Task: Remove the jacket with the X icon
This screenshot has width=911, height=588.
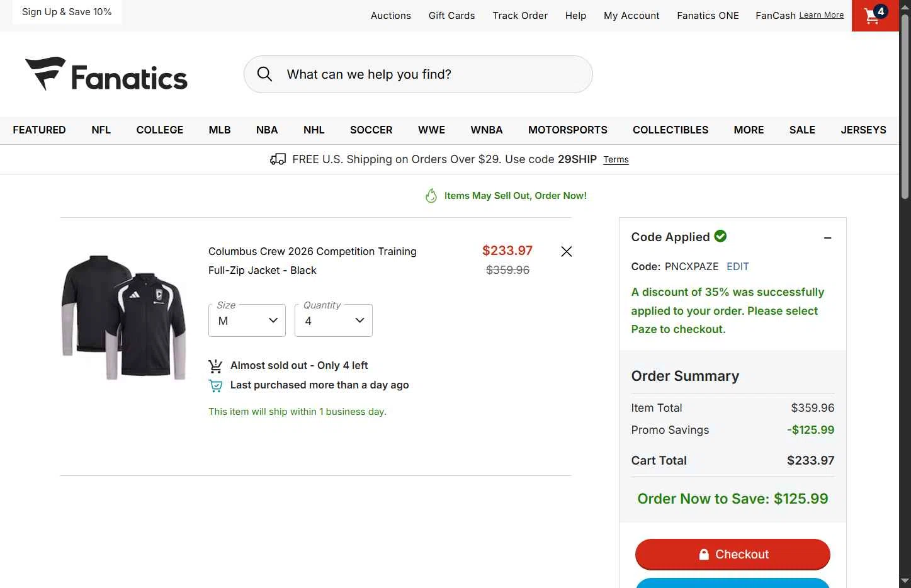Action: pos(567,252)
